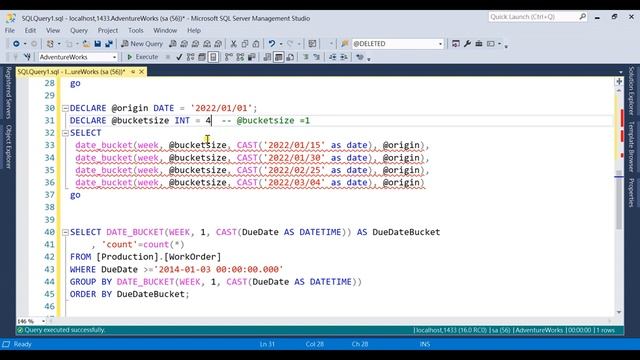The image size is (640, 360).
Task: Click the Include Live Query Statistics icon
Action: click(240, 57)
